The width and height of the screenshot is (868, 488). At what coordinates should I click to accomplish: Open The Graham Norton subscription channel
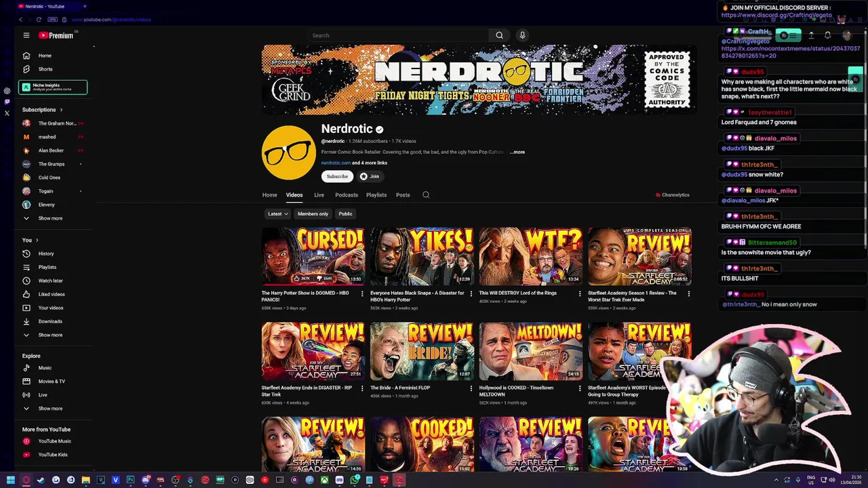[x=53, y=123]
